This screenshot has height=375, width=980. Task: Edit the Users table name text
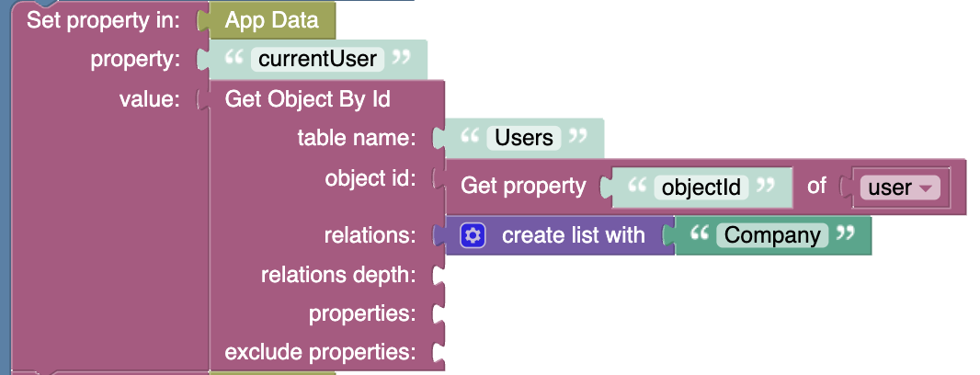click(524, 138)
